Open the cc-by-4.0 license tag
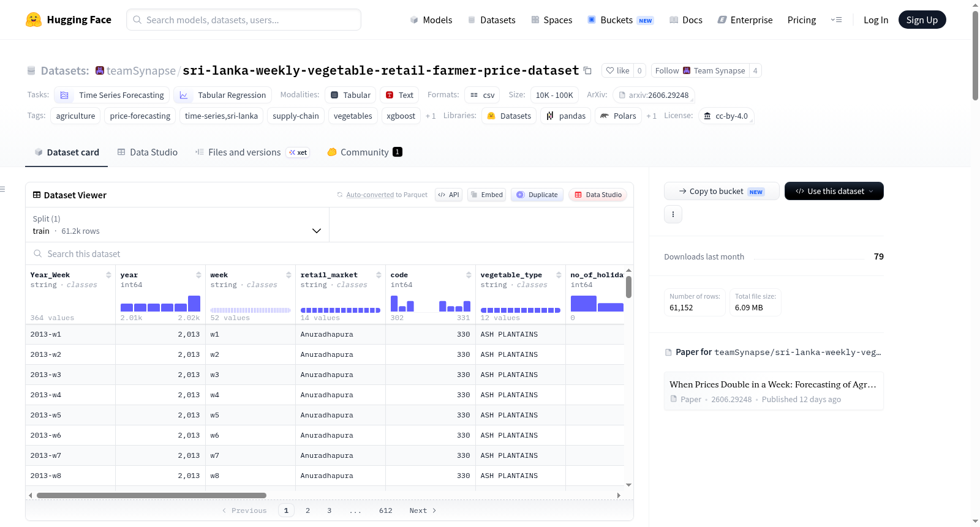 (x=726, y=116)
